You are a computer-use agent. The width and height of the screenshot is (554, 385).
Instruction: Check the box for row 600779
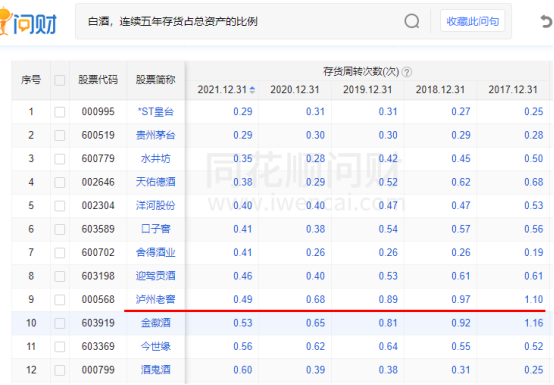tap(60, 159)
